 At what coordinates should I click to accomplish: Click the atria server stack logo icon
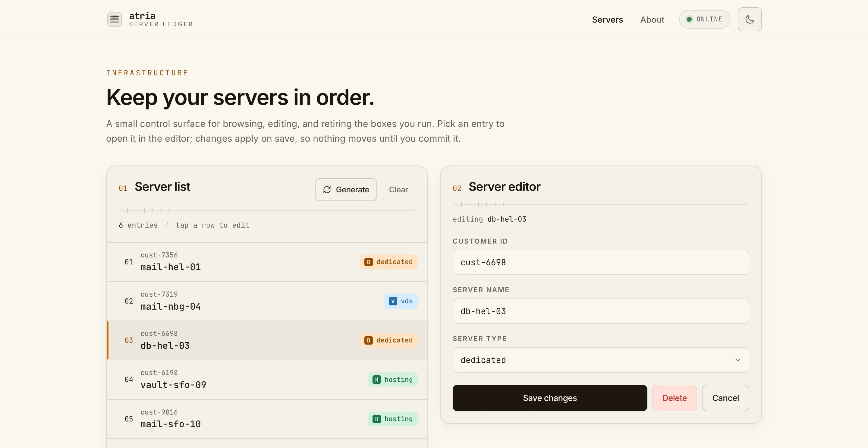[114, 19]
